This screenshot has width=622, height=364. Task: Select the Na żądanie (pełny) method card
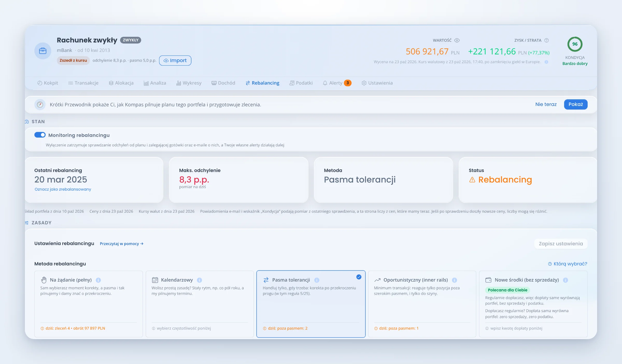pyautogui.click(x=89, y=304)
